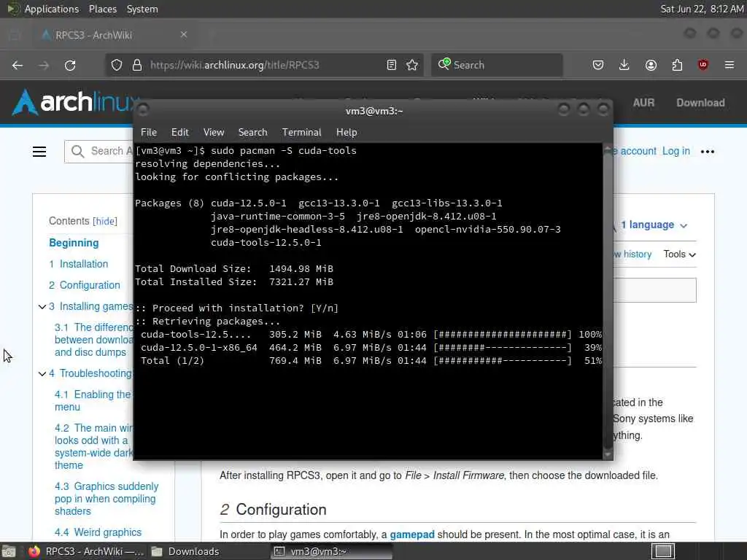This screenshot has height=560, width=747.
Task: Click the terminal window title bar text
Action: (374, 111)
